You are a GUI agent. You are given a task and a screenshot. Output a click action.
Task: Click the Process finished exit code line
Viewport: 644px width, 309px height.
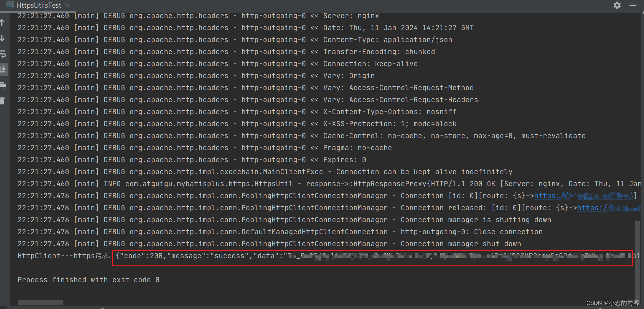[x=88, y=279]
